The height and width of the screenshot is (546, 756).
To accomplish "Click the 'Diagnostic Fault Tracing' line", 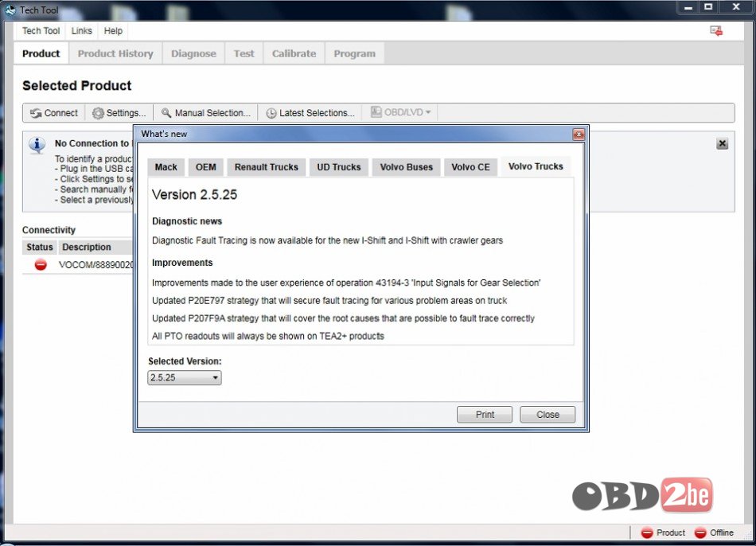I will coord(327,240).
